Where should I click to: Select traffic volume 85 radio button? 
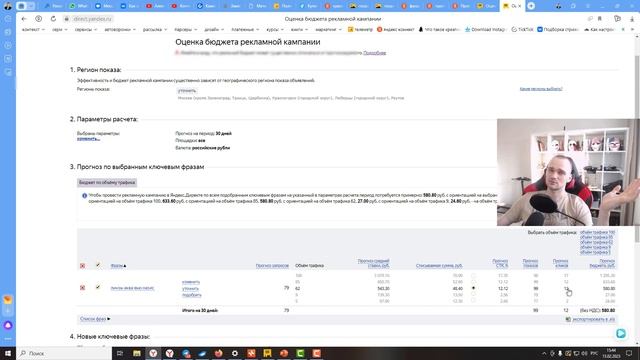473,282
